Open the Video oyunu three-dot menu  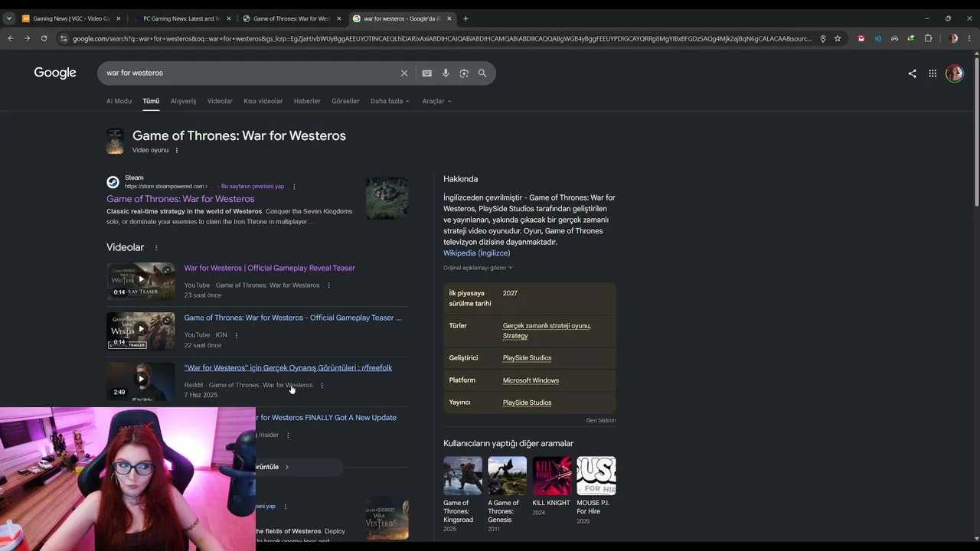177,150
